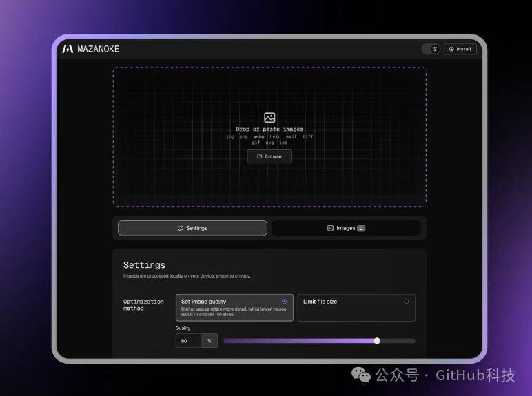Click the Install button
Screen dimensions: 532x396
tap(460, 49)
